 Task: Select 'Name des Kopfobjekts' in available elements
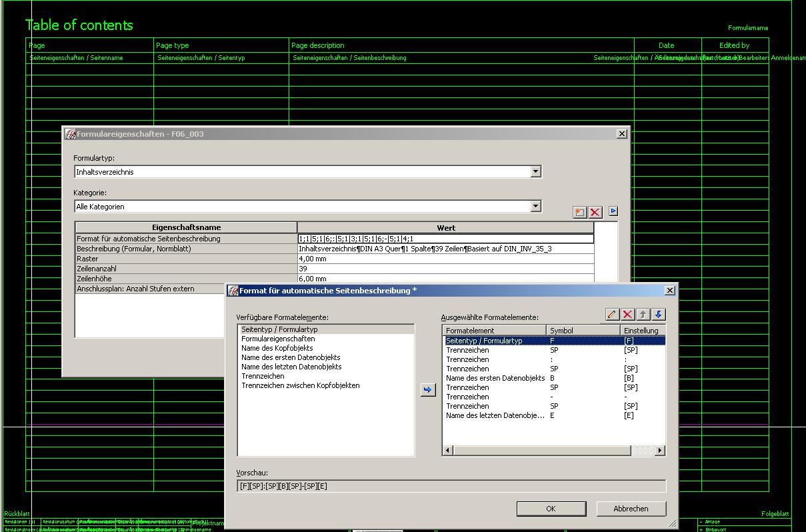coord(277,348)
